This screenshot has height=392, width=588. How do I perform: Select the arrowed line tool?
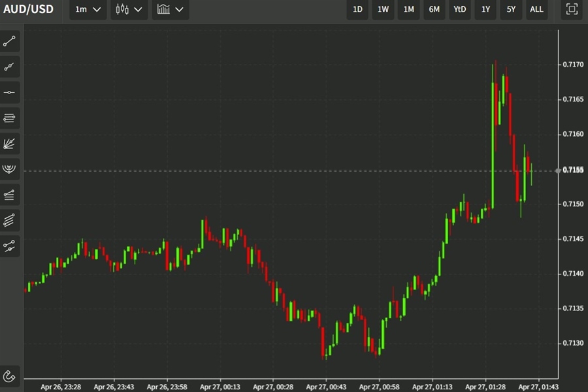coord(9,66)
